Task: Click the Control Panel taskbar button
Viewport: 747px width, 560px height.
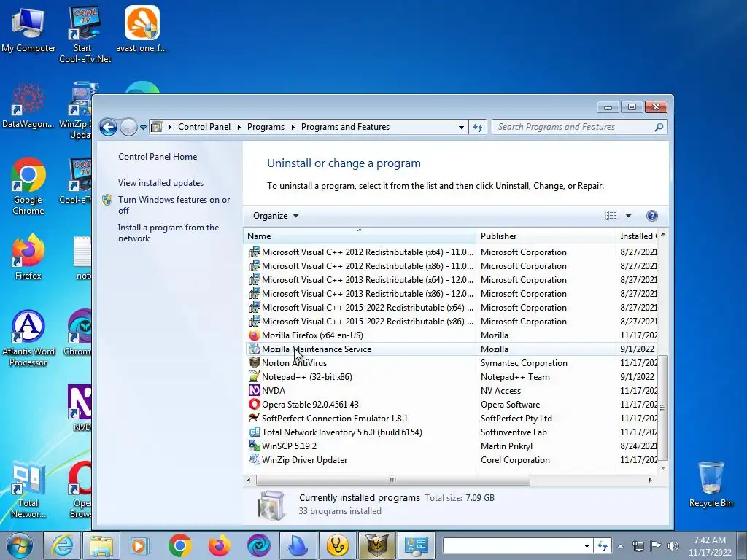Action: point(416,545)
